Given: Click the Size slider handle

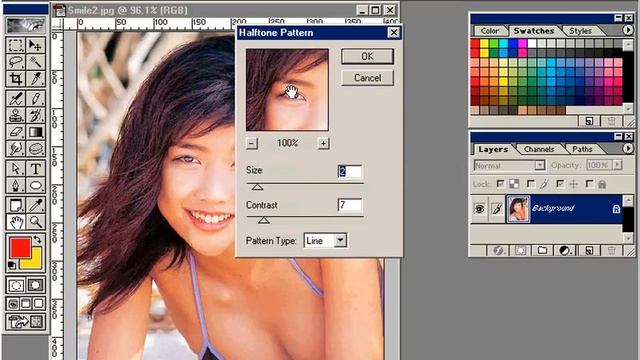Looking at the screenshot, I should [x=257, y=187].
